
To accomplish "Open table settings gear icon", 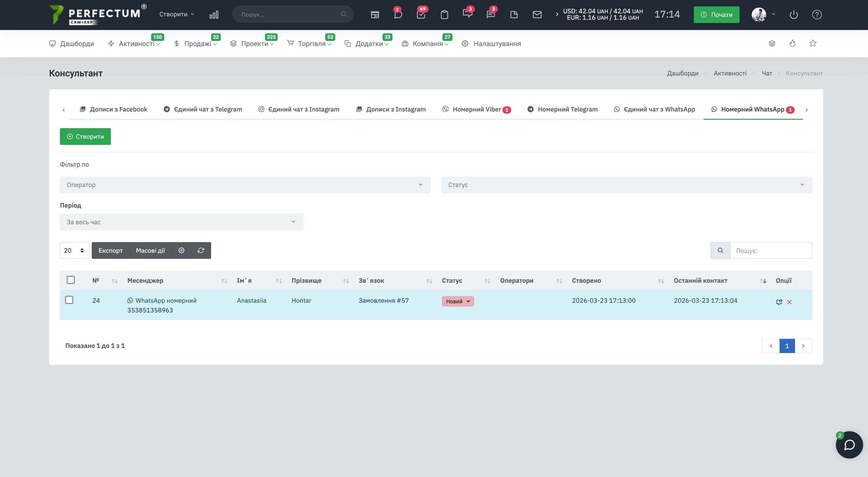I will [181, 250].
